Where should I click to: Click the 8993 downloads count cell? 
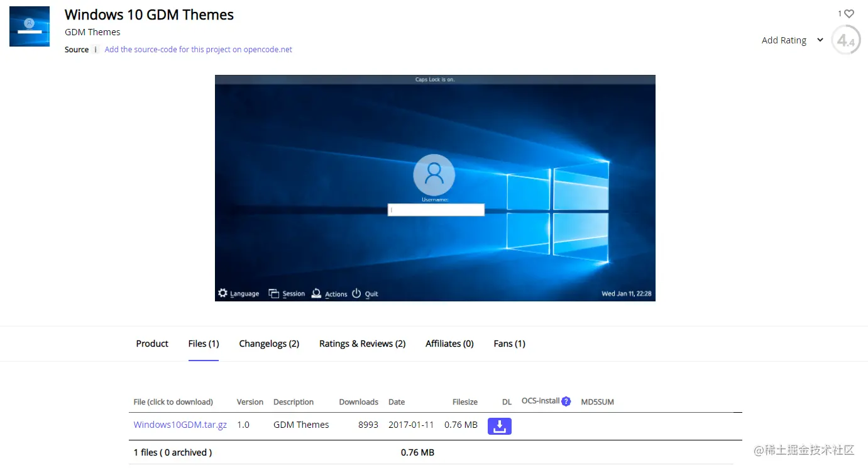368,425
